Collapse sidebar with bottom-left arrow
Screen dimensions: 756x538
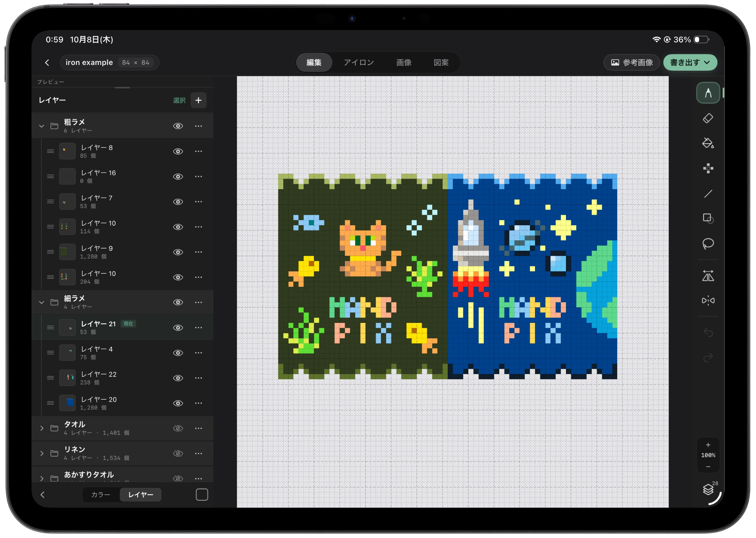pyautogui.click(x=42, y=495)
